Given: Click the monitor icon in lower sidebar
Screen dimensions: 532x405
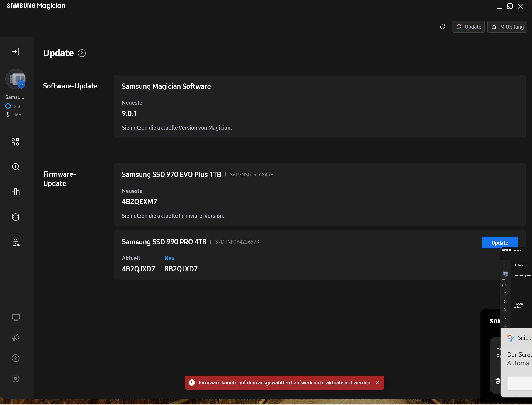Looking at the screenshot, I should click(16, 317).
